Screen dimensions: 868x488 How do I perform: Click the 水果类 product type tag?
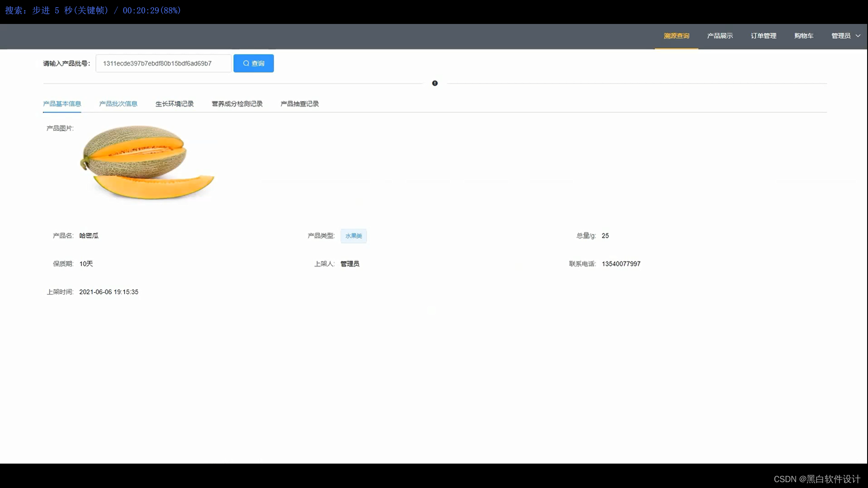tap(354, 236)
